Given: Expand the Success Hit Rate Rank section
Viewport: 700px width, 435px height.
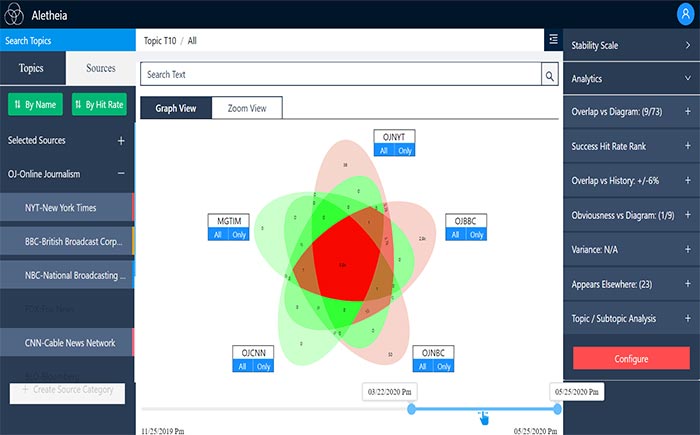Looking at the screenshot, I should tap(687, 146).
